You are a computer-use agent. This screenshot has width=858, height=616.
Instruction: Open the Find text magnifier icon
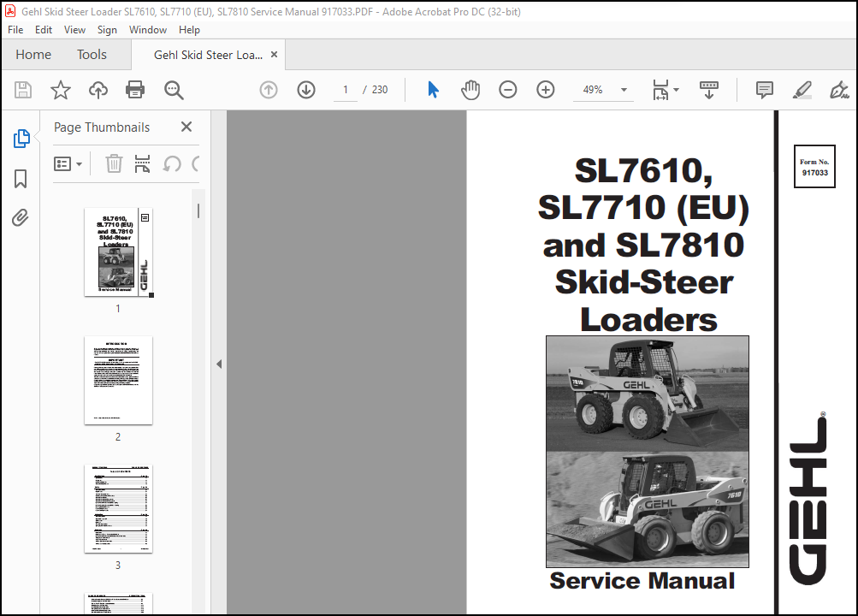click(x=174, y=90)
